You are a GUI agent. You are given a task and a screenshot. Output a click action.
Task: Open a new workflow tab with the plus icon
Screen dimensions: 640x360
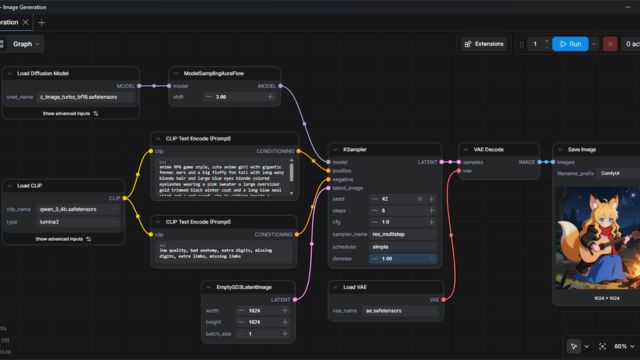pos(41,22)
